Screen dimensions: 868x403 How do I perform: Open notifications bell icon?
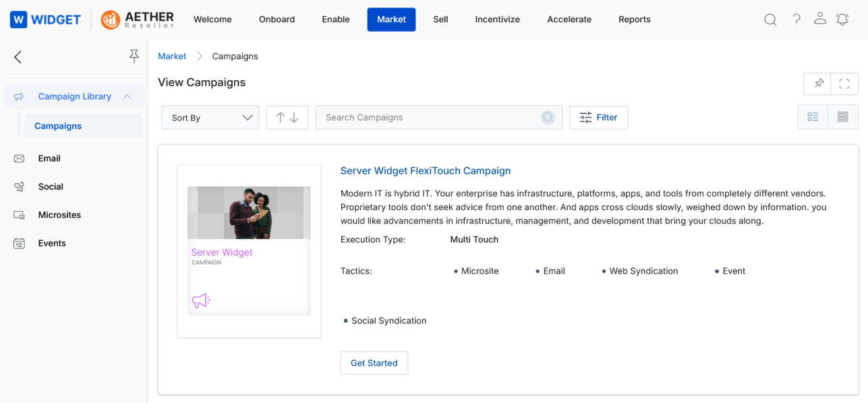(x=842, y=20)
